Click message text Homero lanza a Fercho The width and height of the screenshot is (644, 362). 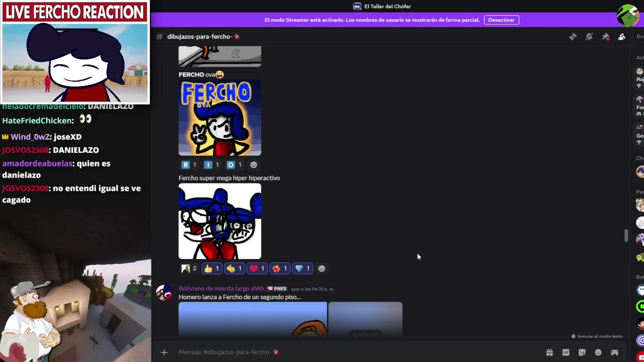tap(239, 297)
